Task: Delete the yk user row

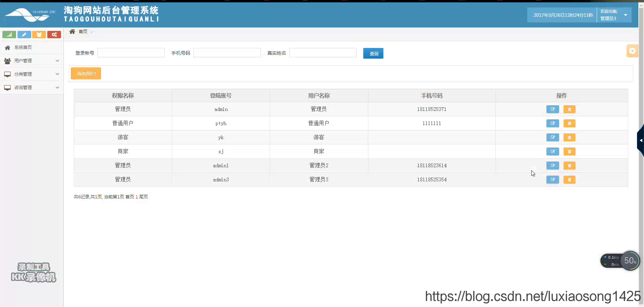Action: [x=570, y=137]
